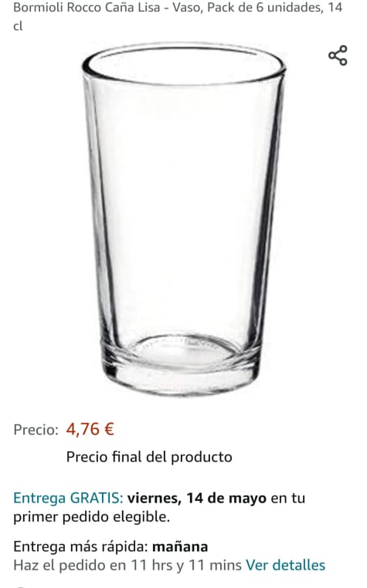367x588 pixels.
Task: Tap the en tu text after the delivery date
Action: tap(287, 498)
